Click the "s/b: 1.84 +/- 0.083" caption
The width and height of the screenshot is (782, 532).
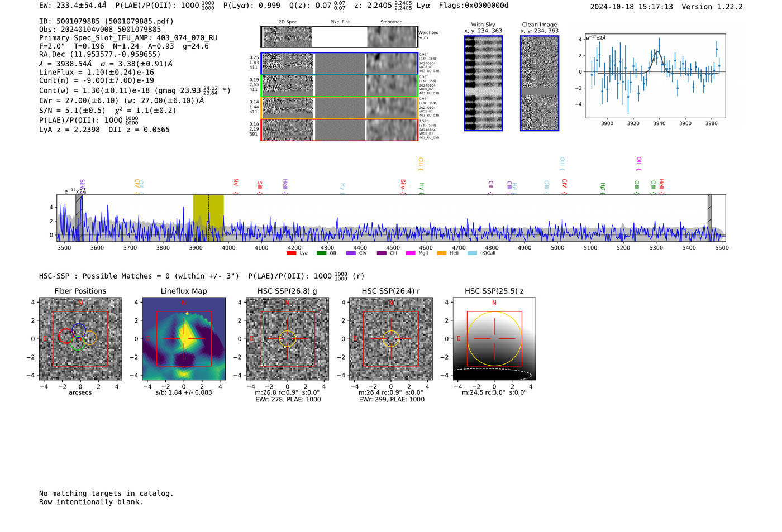(x=184, y=392)
